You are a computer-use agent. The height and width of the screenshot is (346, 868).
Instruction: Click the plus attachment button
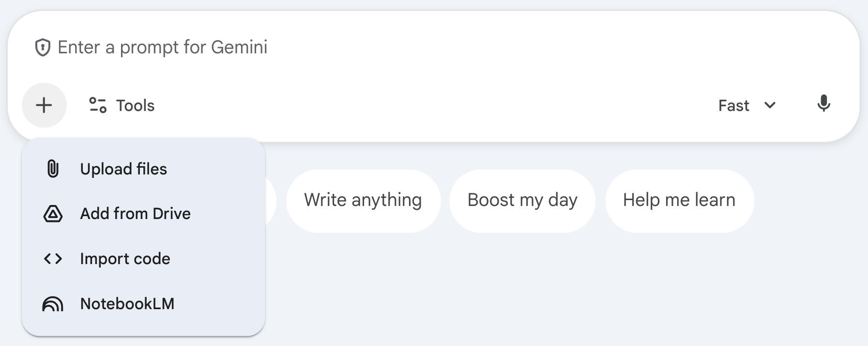[44, 105]
